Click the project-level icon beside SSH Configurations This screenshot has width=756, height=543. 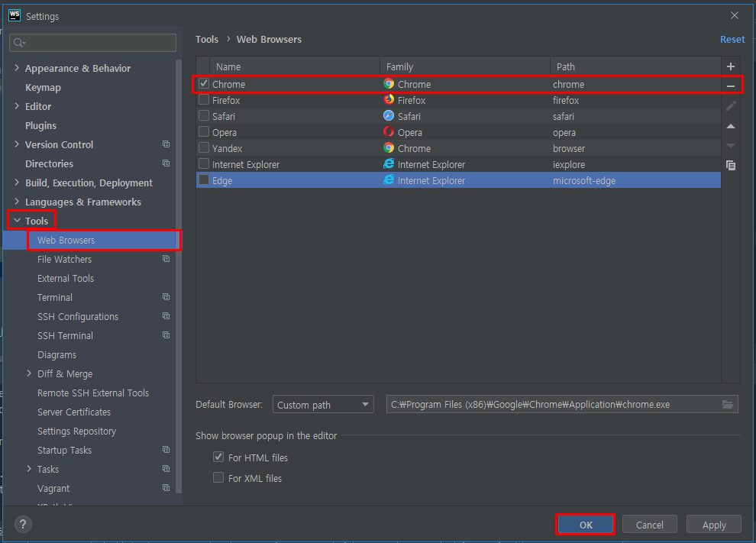(x=166, y=316)
